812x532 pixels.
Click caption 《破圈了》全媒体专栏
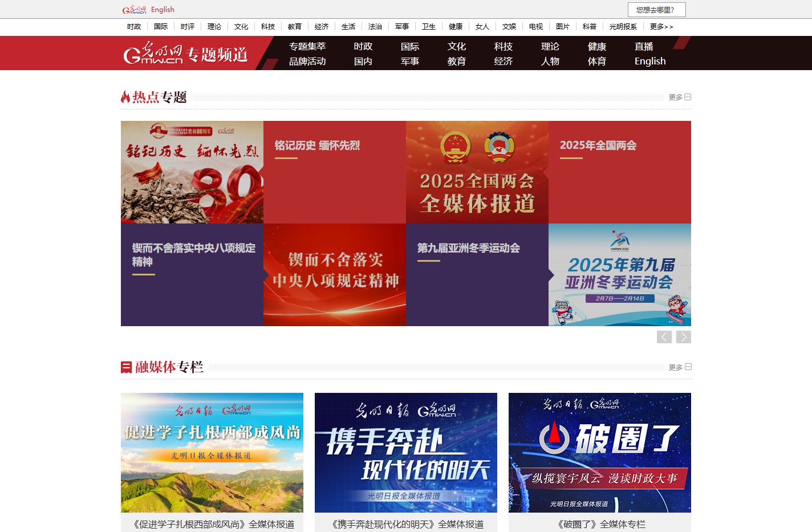click(600, 524)
